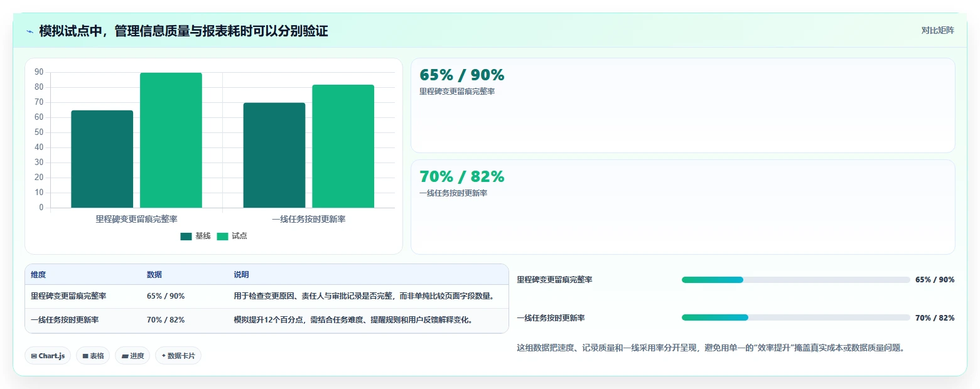Click the 一线任务按时更新率 progress bar
The image size is (980, 389).
(x=795, y=317)
